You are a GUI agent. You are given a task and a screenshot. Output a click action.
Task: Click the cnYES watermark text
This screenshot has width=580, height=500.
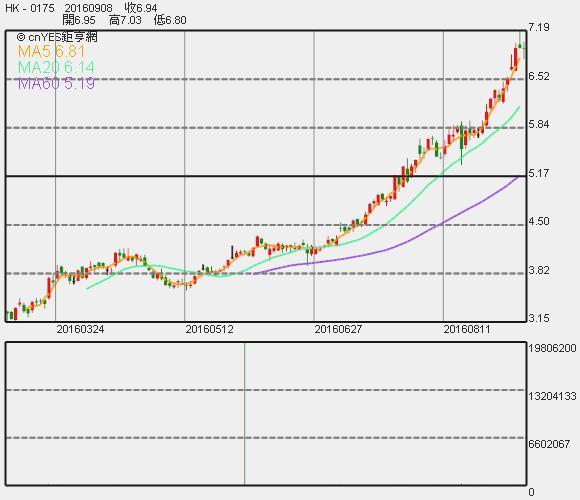pyautogui.click(x=57, y=37)
